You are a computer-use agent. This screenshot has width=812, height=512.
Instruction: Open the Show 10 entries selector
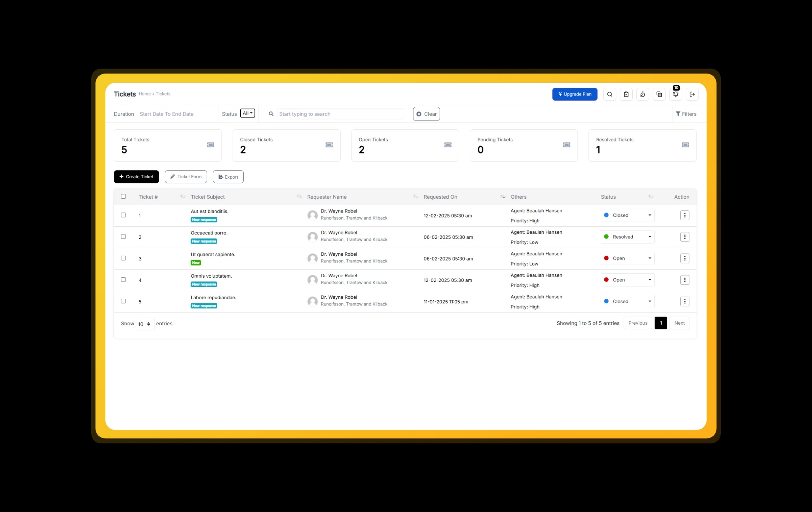145,324
